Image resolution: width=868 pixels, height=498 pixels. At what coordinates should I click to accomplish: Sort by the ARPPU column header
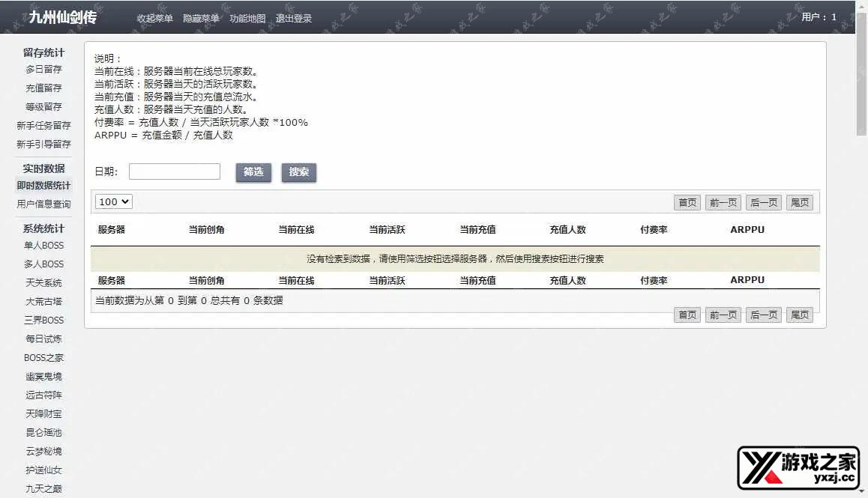pos(747,230)
